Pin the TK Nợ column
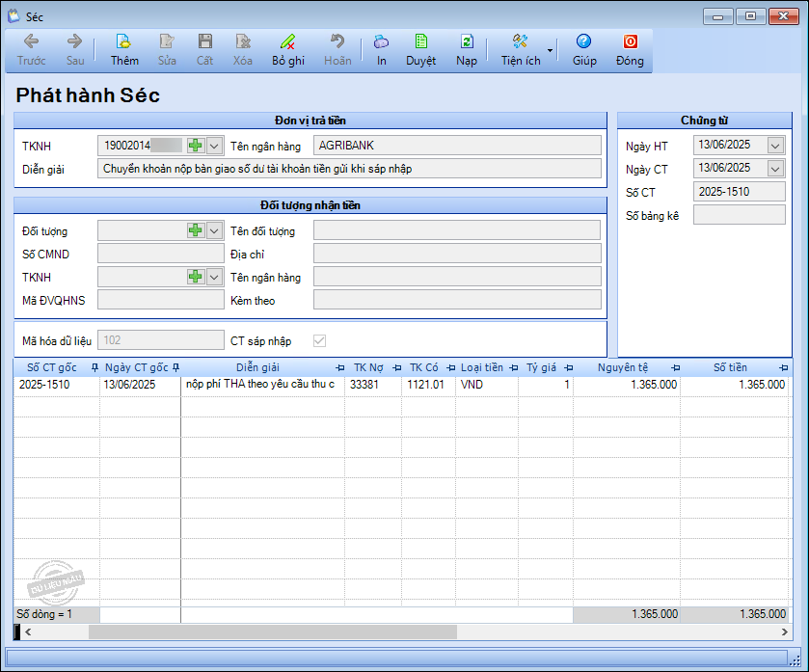Screen dimensions: 809x672 (x=396, y=367)
